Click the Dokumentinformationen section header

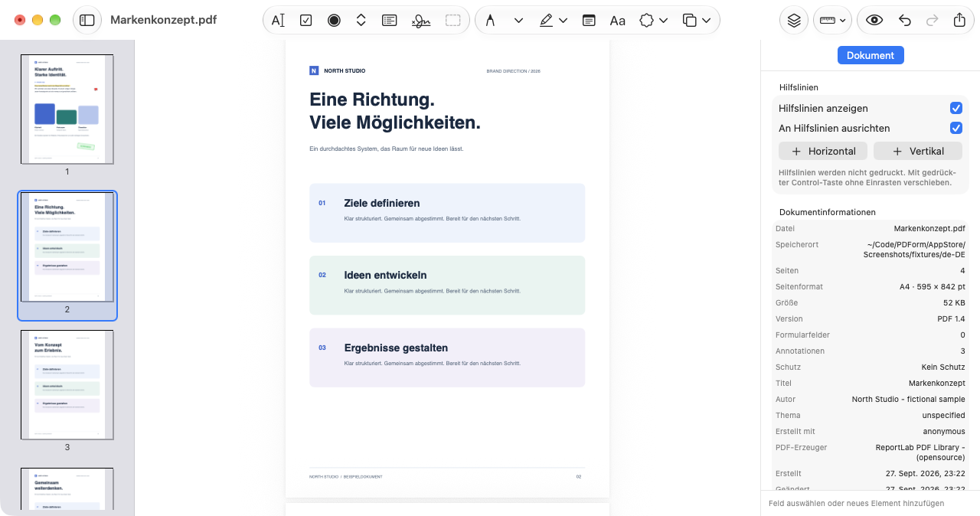click(828, 211)
